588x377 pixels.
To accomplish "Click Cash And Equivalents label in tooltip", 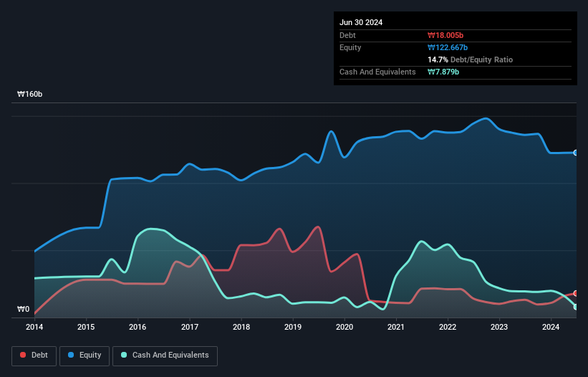I will pos(377,72).
